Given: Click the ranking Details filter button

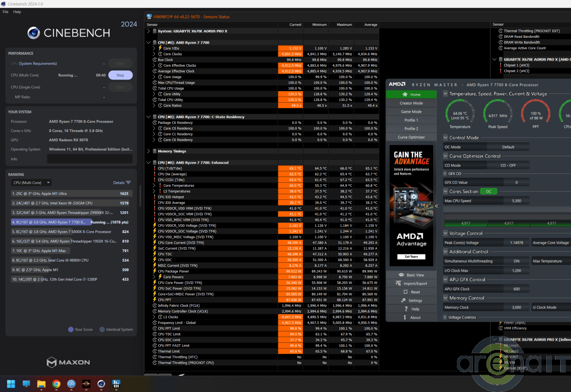Looking at the screenshot, I should click(122, 183).
